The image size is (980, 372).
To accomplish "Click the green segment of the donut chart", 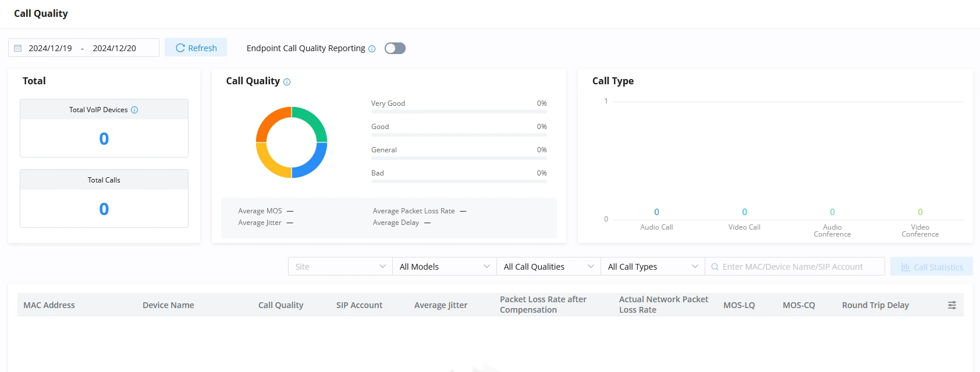I will pos(314,121).
